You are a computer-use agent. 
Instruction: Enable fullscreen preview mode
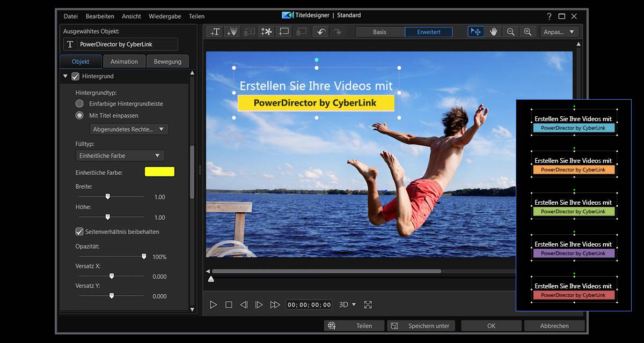[368, 304]
